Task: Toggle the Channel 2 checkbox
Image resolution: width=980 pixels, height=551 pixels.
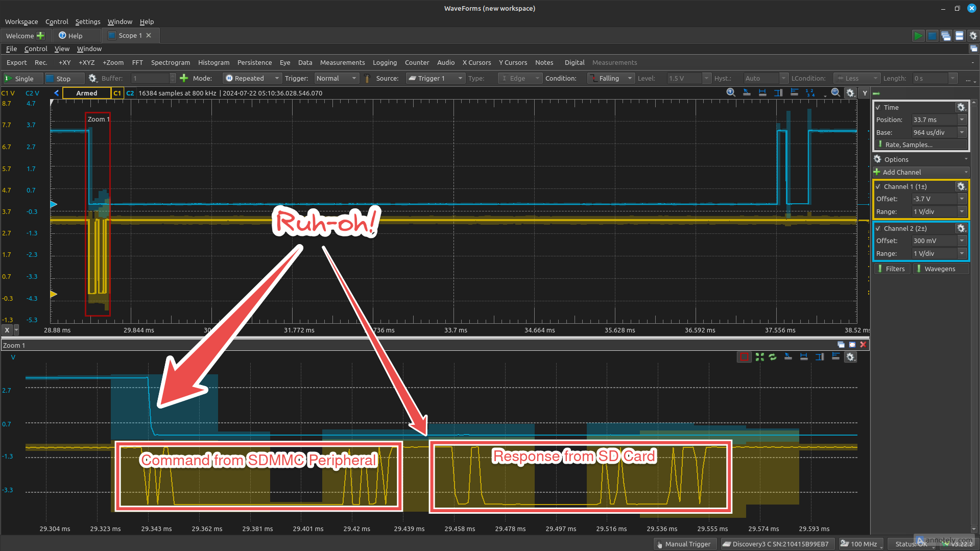Action: tap(878, 228)
